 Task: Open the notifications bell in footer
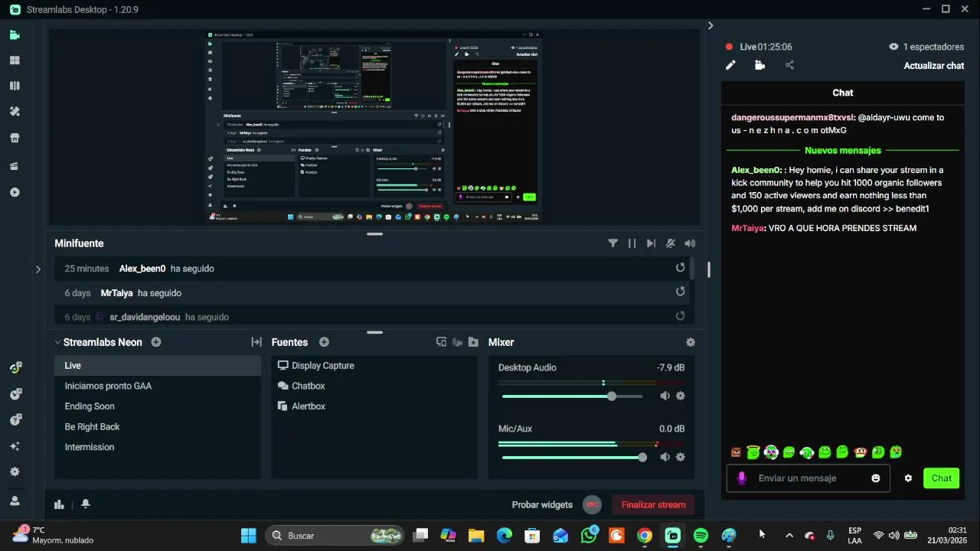(x=86, y=504)
